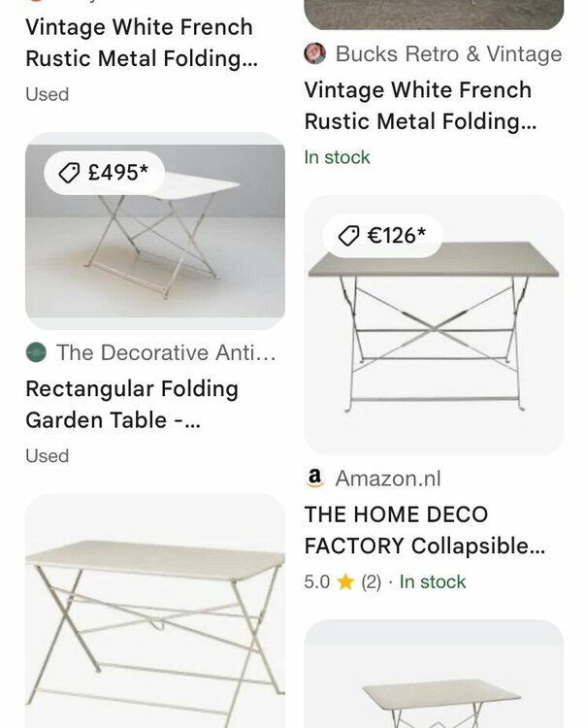The height and width of the screenshot is (728, 586).
Task: Tap the tag icon beside £495
Action: click(x=69, y=174)
